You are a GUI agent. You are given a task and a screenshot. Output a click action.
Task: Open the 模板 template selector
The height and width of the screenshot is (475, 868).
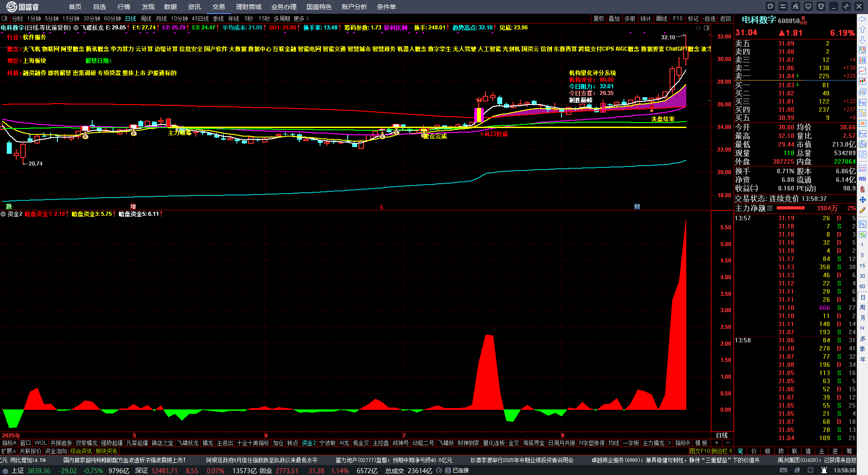(x=701, y=443)
